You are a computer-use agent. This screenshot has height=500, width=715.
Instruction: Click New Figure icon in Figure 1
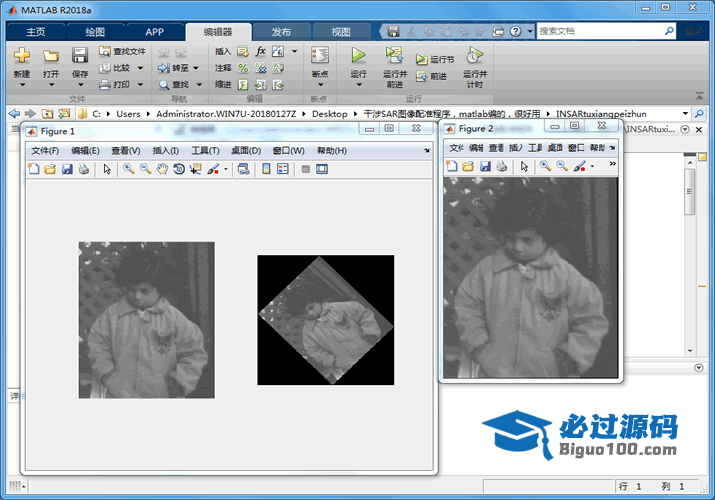(33, 169)
